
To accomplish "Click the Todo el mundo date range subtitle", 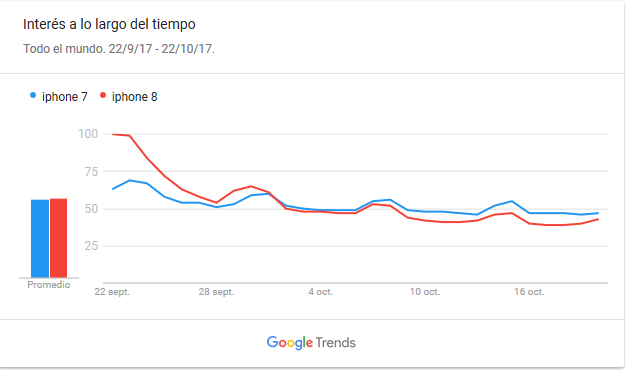I will (119, 49).
